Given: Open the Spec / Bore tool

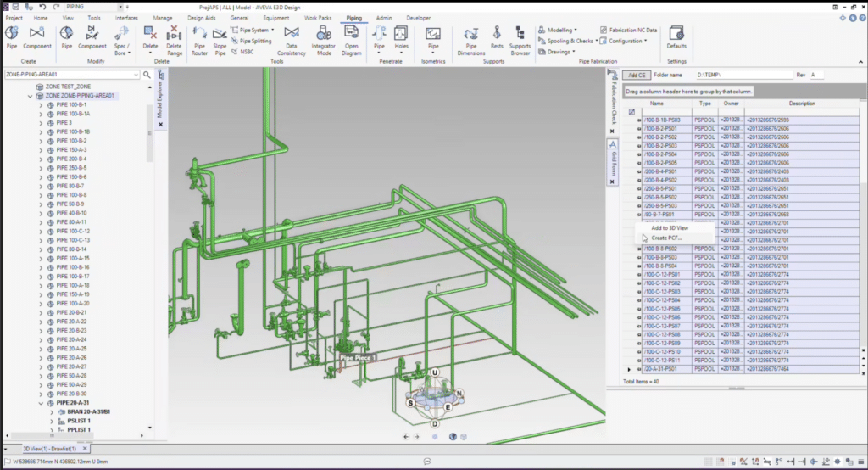Looking at the screenshot, I should [122, 41].
